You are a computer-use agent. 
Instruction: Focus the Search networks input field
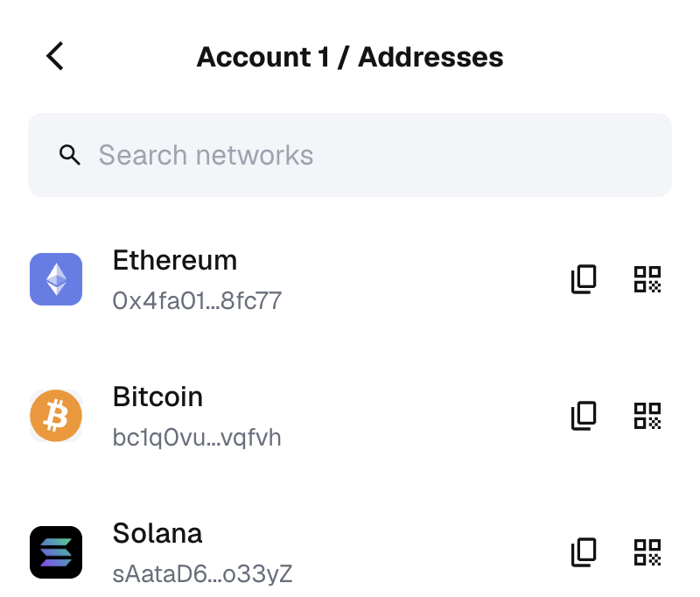[350, 155]
